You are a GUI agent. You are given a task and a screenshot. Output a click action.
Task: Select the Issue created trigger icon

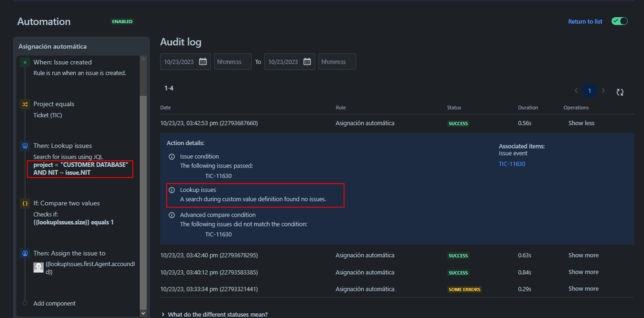(25, 62)
